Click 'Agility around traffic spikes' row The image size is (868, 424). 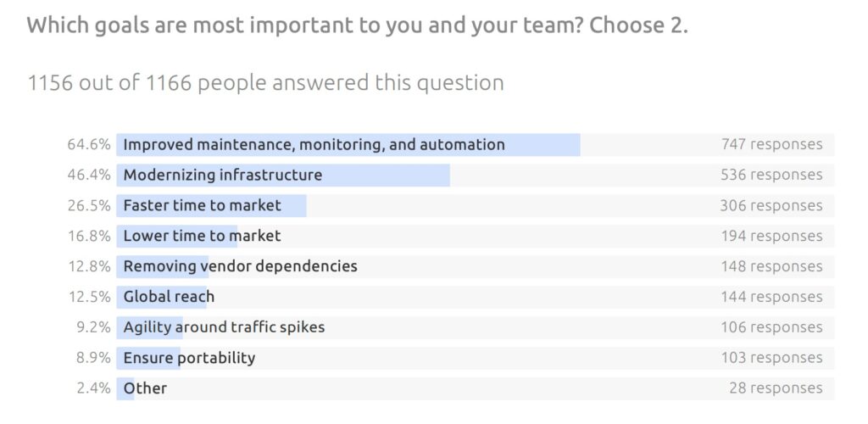click(475, 327)
